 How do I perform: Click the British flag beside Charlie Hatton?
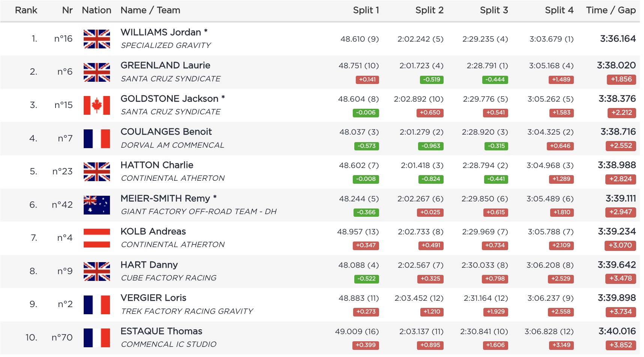pos(96,172)
